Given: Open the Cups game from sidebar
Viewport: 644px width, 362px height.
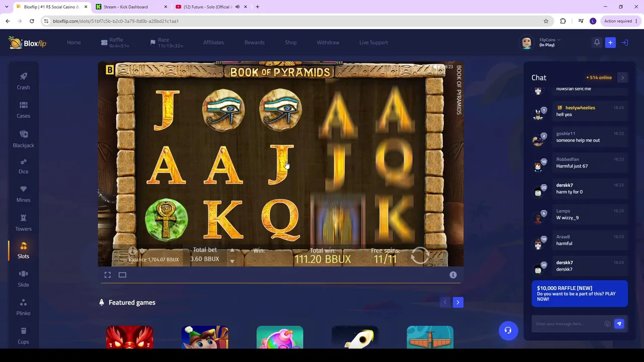Looking at the screenshot, I should (23, 336).
